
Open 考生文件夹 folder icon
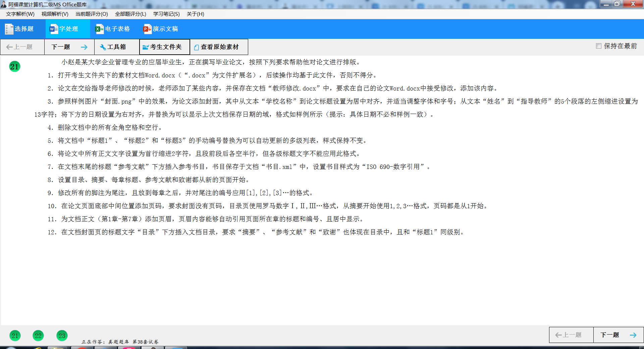point(145,47)
